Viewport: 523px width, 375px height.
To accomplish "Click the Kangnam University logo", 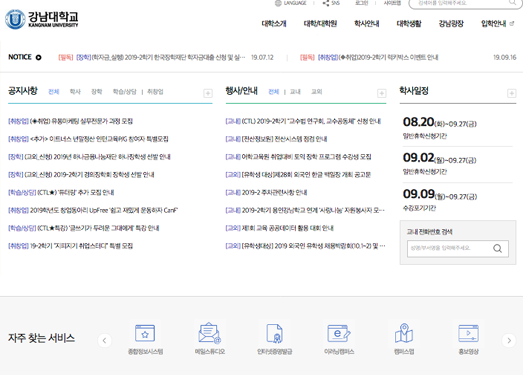I will pos(42,19).
